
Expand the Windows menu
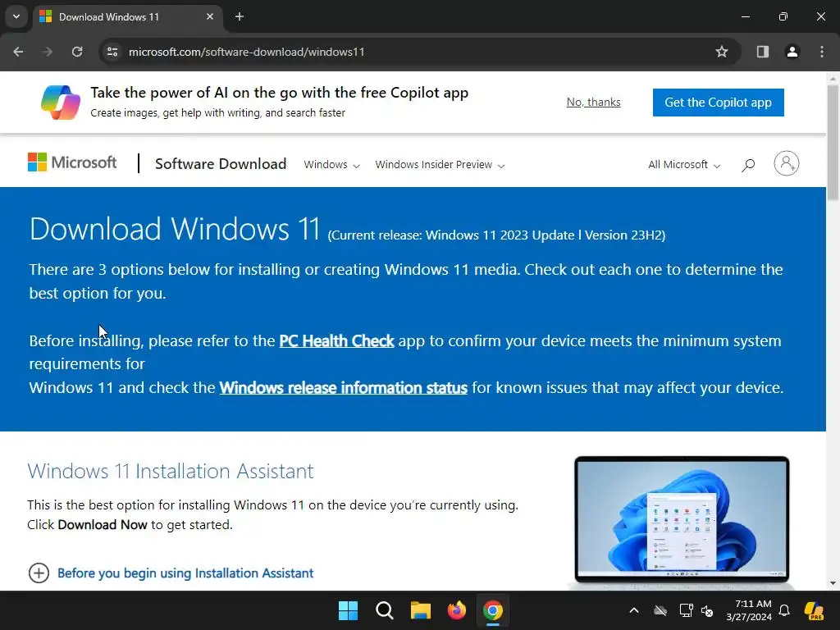(x=331, y=164)
